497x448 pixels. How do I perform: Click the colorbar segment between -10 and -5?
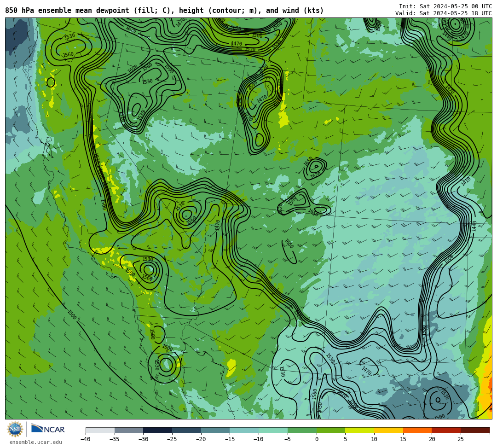273,430
